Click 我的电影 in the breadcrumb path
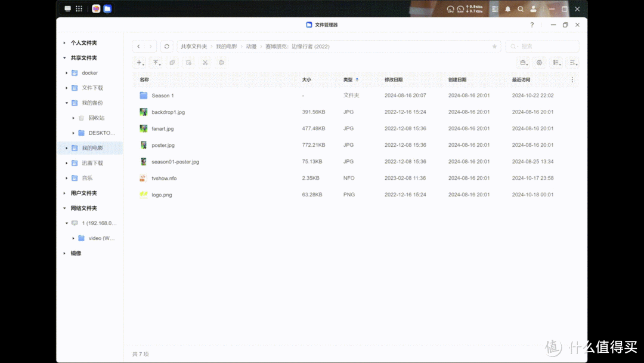Viewport: 644px width, 363px height. click(x=226, y=47)
